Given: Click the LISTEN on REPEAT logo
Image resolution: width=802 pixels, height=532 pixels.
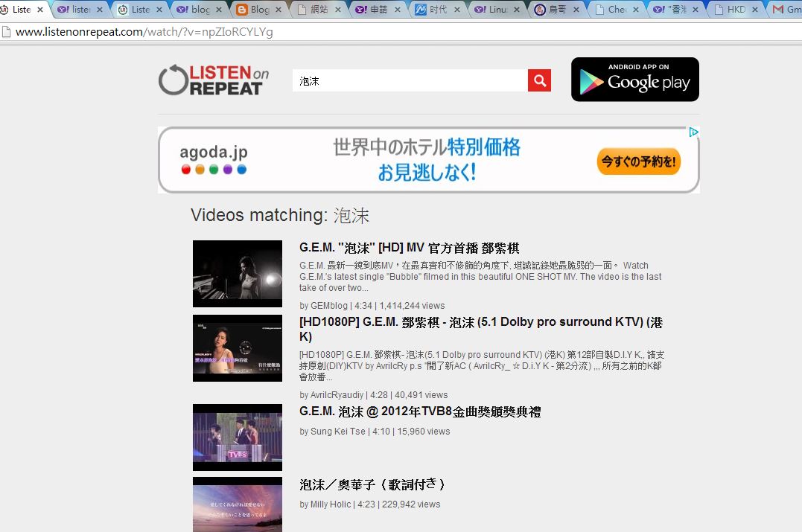Looking at the screenshot, I should tap(214, 80).
